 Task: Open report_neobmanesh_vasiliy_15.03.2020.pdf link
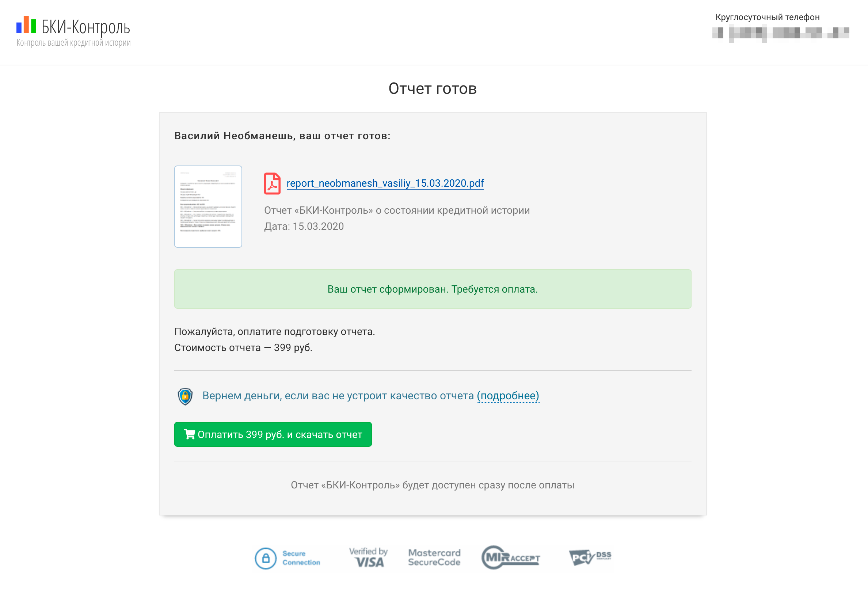385,183
